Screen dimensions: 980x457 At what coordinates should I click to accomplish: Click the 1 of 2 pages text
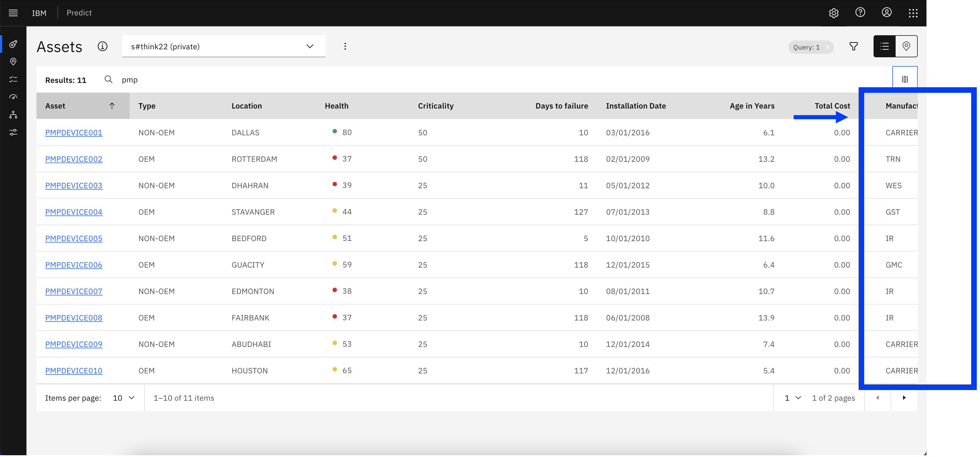[833, 398]
